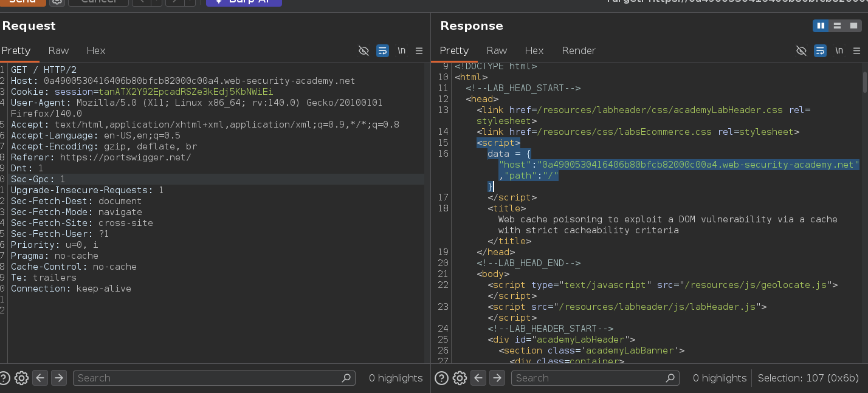Toggle hidden characters display in Response panel
Image resolution: width=868 pixels, height=393 pixels.
[x=801, y=50]
